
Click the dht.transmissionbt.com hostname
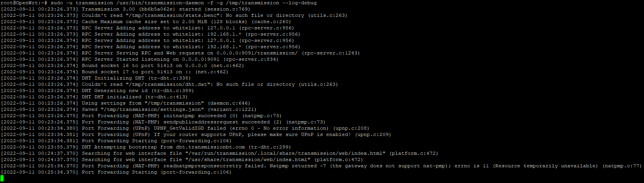click(210, 147)
